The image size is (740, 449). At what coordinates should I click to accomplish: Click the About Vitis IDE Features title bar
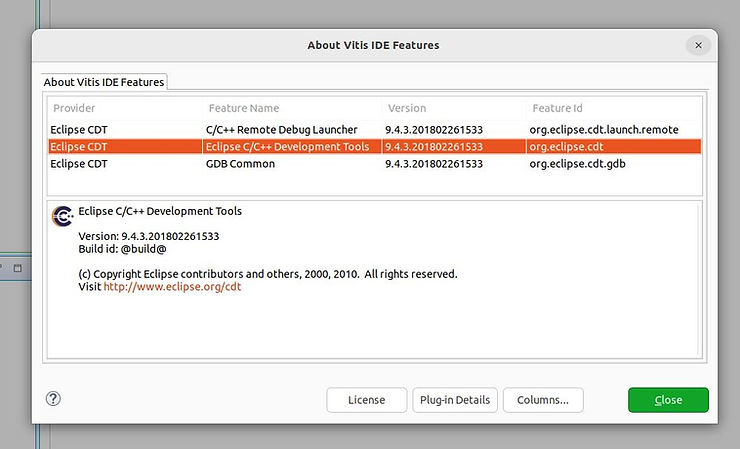click(372, 45)
